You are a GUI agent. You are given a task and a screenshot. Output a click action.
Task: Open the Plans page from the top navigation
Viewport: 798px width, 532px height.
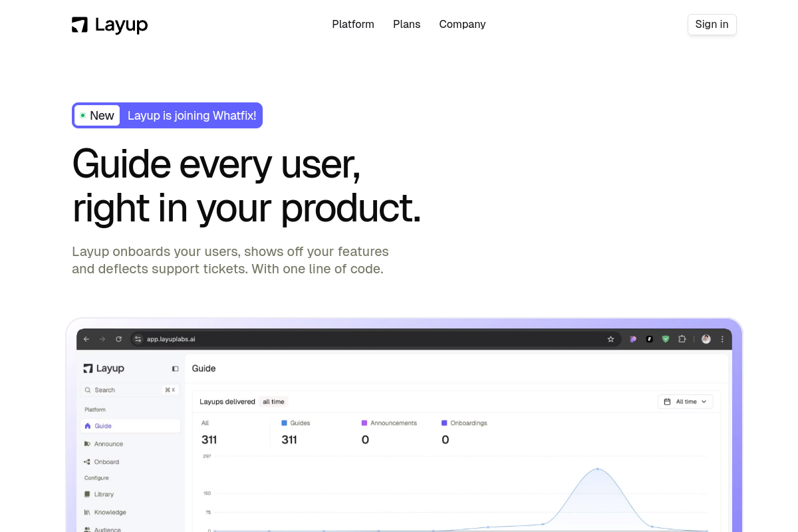coord(407,24)
